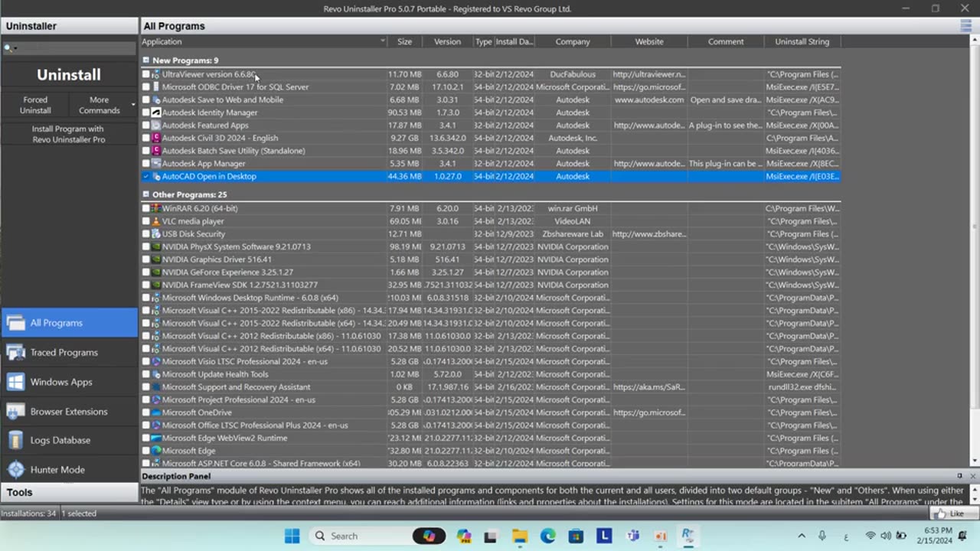Select Microsoft Project Professional 2024 - en-us row
This screenshot has height=551, width=980.
coord(491,399)
